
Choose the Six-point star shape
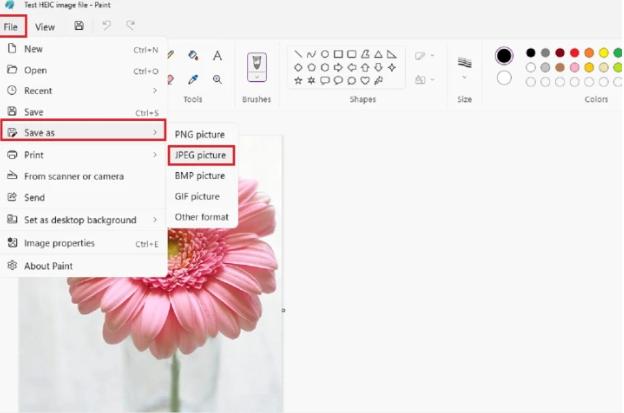[x=311, y=81]
